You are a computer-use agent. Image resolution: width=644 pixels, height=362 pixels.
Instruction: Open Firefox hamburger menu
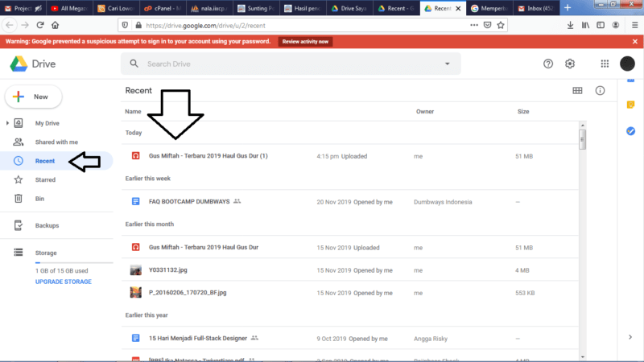coord(634,25)
